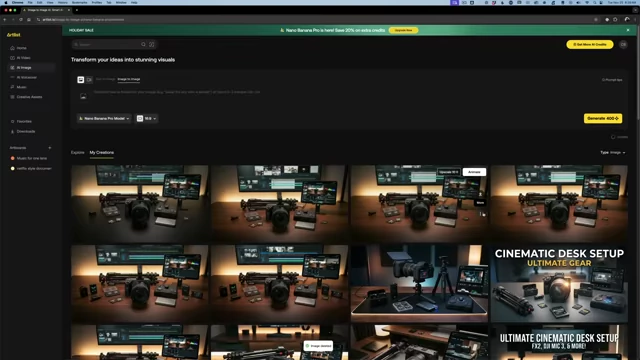Click the upload reference image icon
The height and width of the screenshot is (360, 640).
pyautogui.click(x=83, y=96)
